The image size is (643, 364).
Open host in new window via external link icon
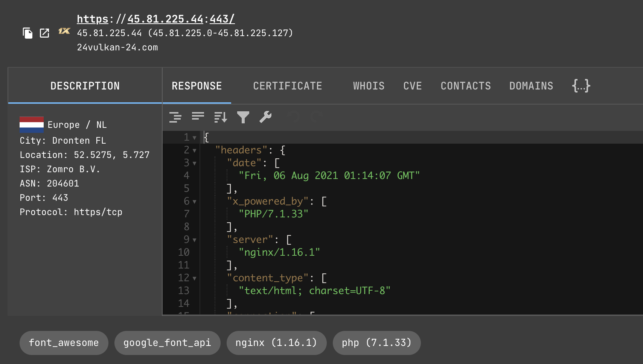[x=44, y=33]
